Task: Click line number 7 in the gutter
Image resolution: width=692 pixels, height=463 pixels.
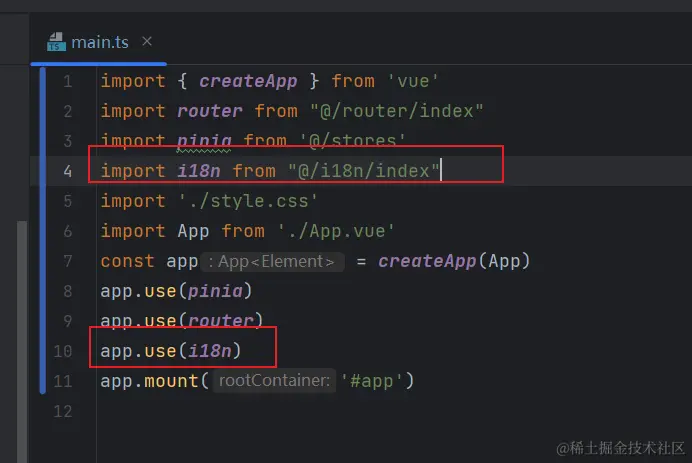Action: pyautogui.click(x=68, y=261)
